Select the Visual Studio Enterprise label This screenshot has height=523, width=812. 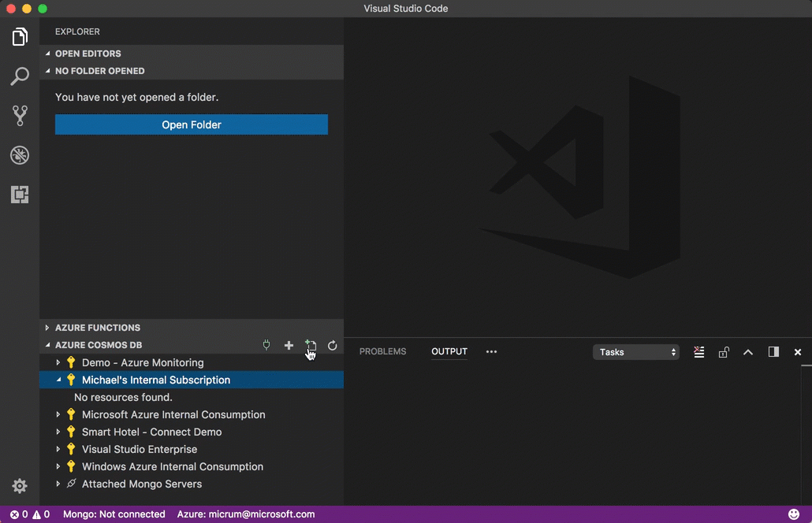point(140,450)
